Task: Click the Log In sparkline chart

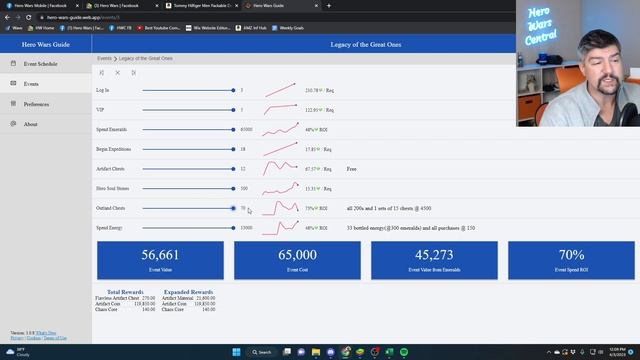Action: click(280, 90)
